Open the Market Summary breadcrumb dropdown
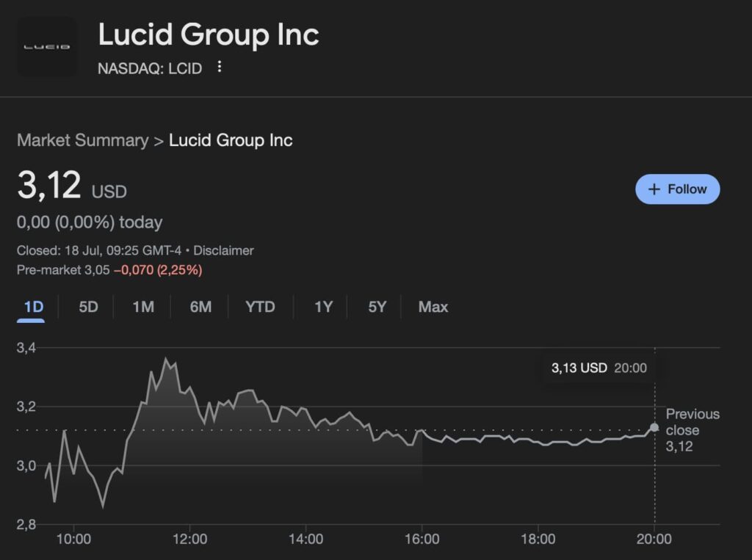 [82, 140]
